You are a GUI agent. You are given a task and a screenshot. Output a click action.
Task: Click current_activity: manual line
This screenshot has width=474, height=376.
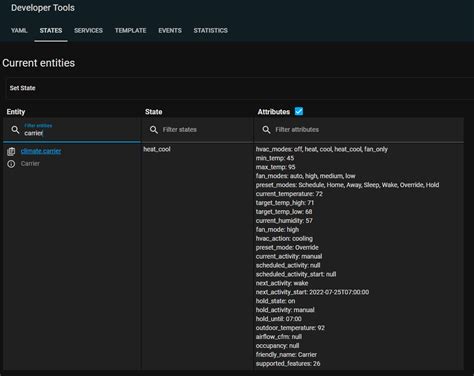(289, 256)
